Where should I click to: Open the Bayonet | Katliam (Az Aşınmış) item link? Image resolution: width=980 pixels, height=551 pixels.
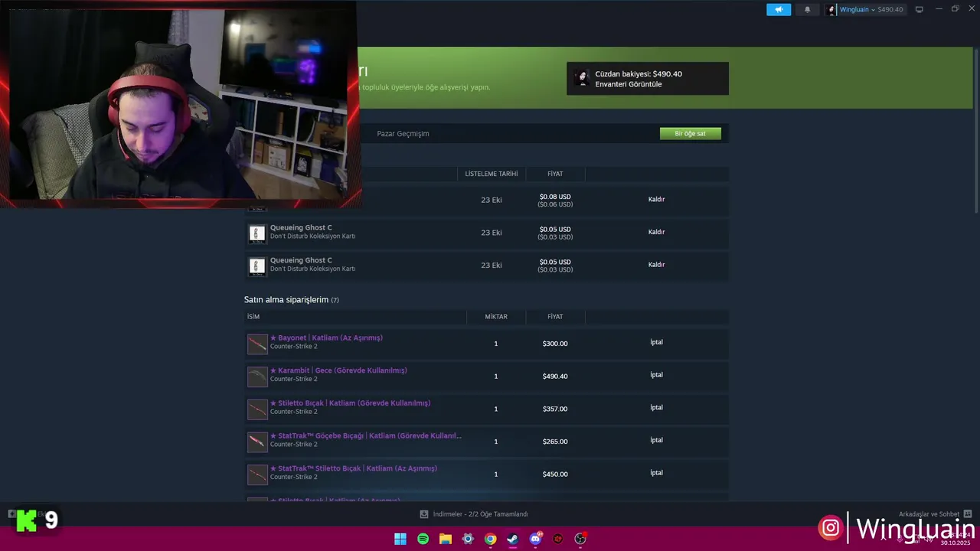tap(326, 337)
